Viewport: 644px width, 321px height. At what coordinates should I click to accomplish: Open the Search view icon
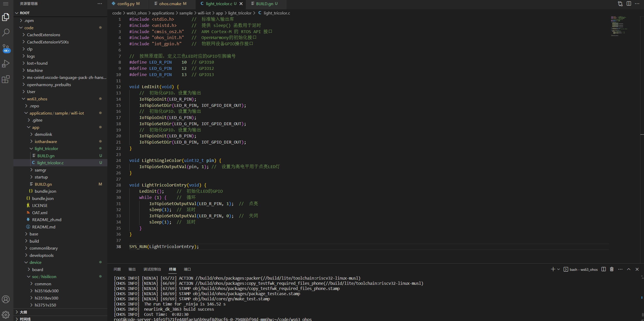point(6,32)
